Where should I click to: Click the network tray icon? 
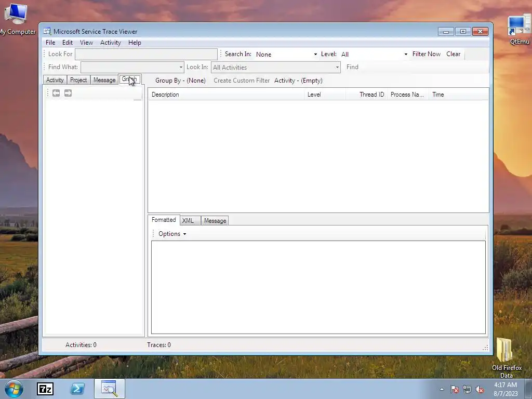tap(467, 389)
